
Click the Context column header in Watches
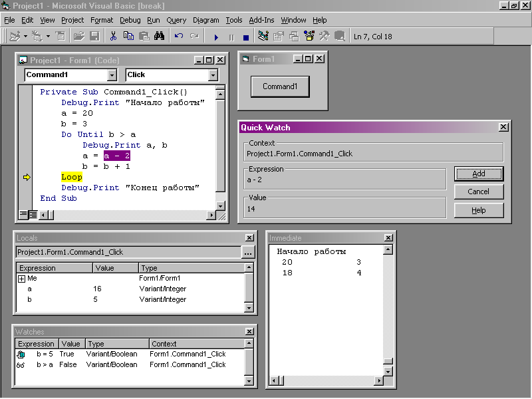(196, 344)
